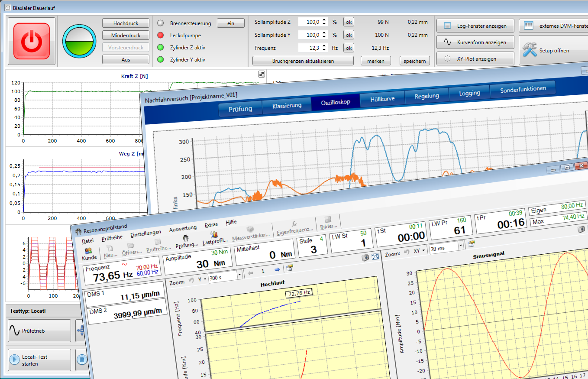Image resolution: width=588 pixels, height=379 pixels.
Task: Switch to Regelung tab in Nachfahrversuch
Action: pyautogui.click(x=426, y=96)
